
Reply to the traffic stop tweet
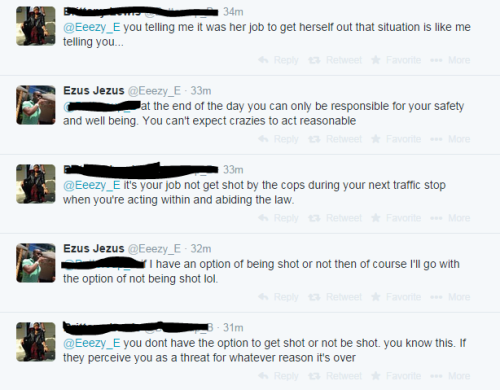pos(278,218)
